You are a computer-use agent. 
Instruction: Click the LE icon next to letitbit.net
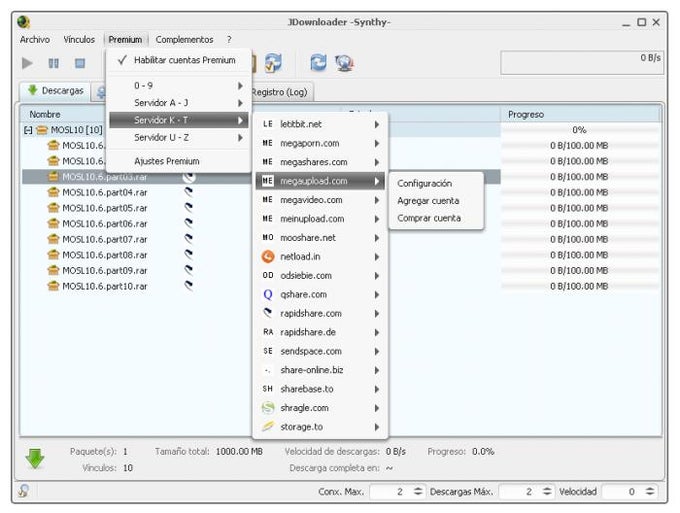[x=268, y=124]
